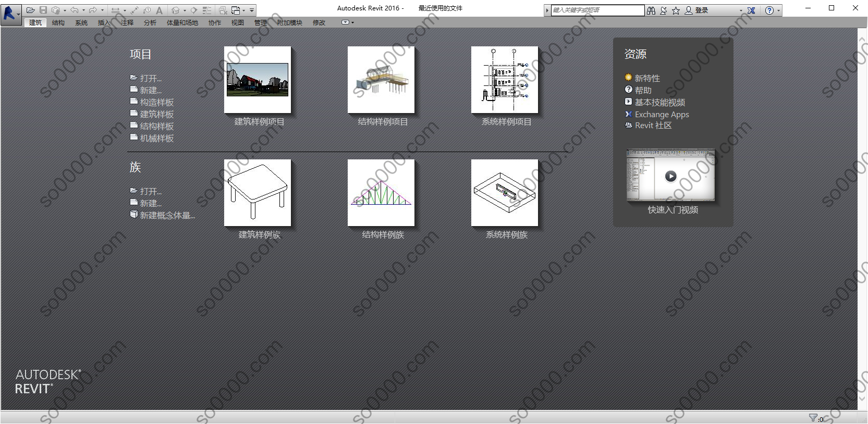Screen dimensions: 868x424
Task: Click the Default 3D View house icon
Action: 175,10
